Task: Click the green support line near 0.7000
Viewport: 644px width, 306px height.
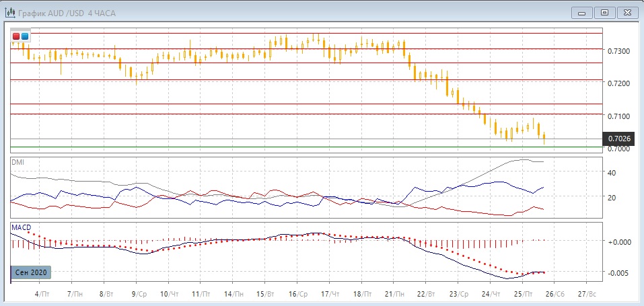Action: coord(303,147)
